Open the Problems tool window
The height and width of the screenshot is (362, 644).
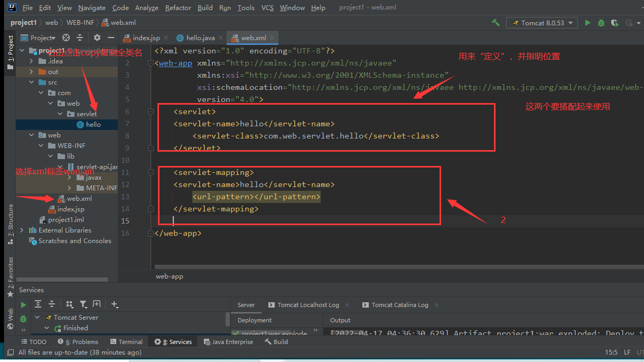(78, 341)
